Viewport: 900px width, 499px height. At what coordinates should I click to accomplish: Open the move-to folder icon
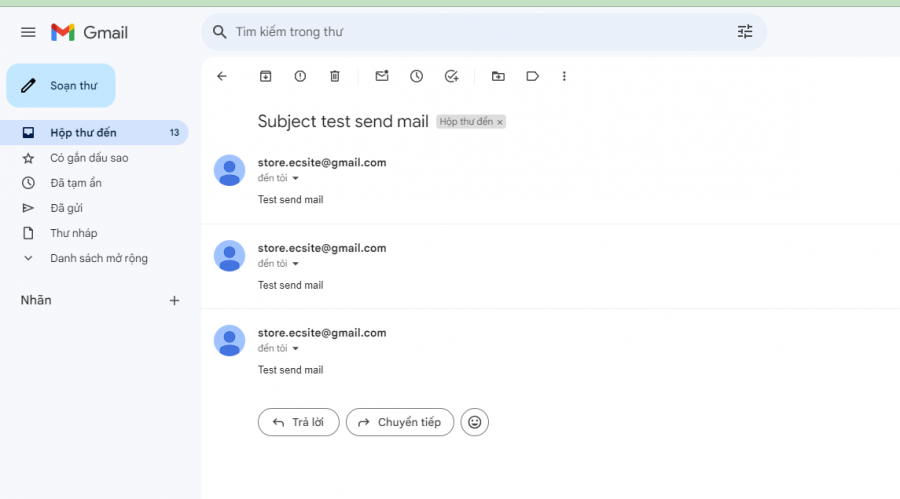(498, 76)
